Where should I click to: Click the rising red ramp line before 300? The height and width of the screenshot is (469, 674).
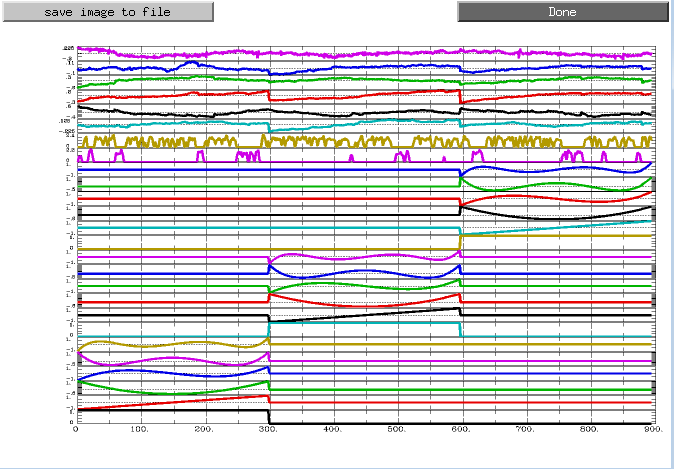pyautogui.click(x=172, y=402)
